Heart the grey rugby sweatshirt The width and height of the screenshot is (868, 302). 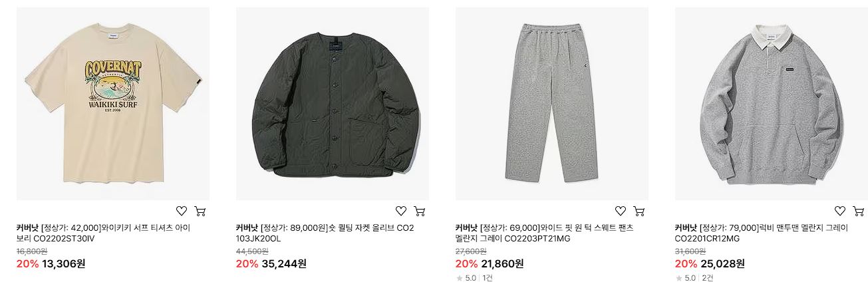click(839, 211)
